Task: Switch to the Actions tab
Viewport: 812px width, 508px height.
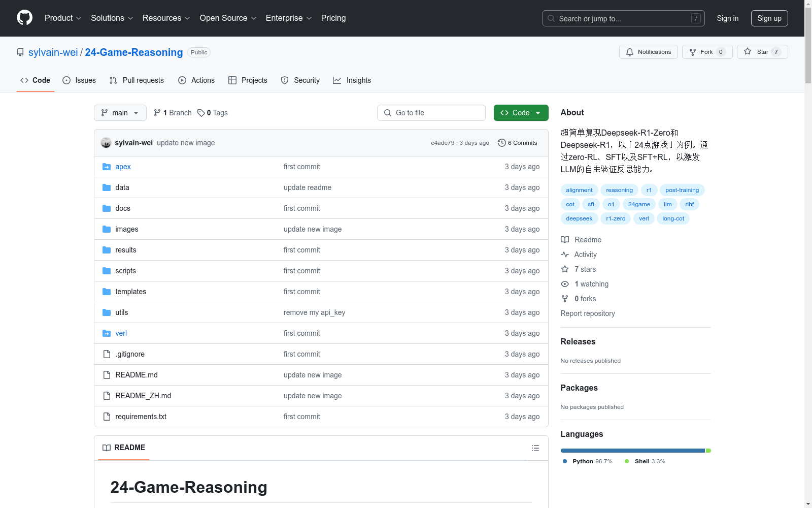Action: [196, 80]
